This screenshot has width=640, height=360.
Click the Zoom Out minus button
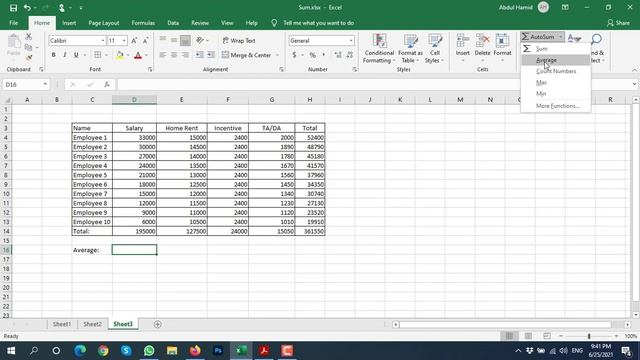click(561, 336)
